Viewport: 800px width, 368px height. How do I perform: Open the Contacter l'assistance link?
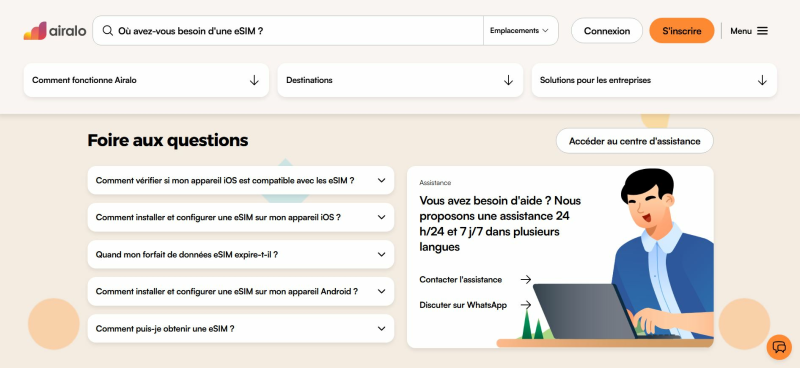pos(460,280)
